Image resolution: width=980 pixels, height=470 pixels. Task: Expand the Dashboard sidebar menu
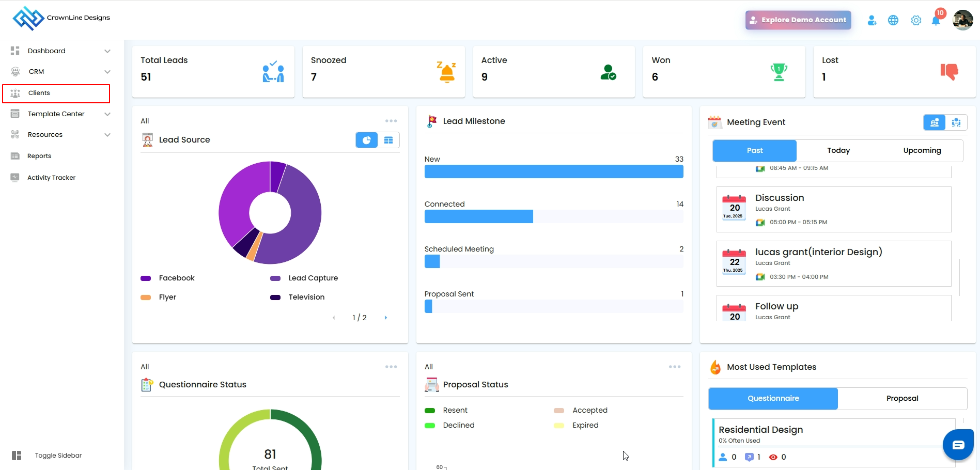[x=107, y=51]
